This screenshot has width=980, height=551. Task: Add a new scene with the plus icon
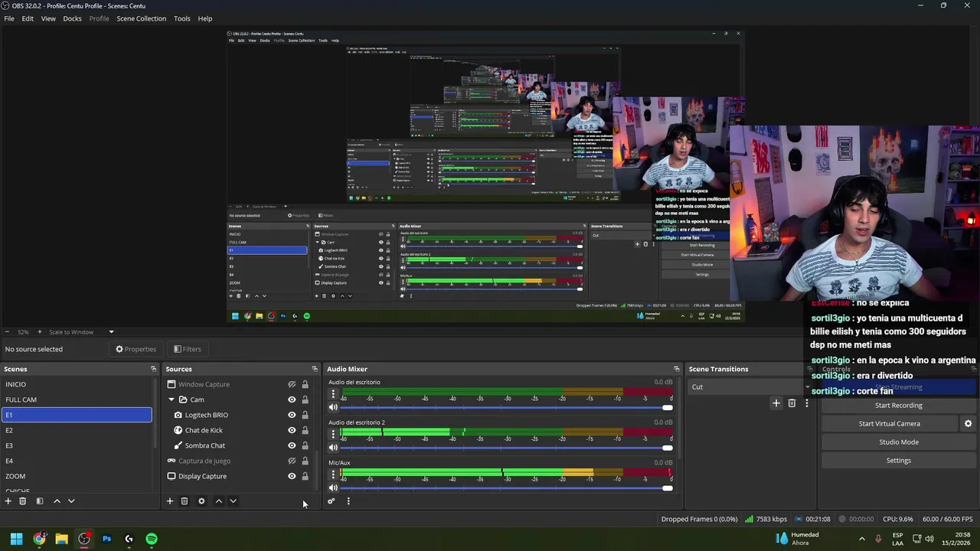click(x=8, y=501)
